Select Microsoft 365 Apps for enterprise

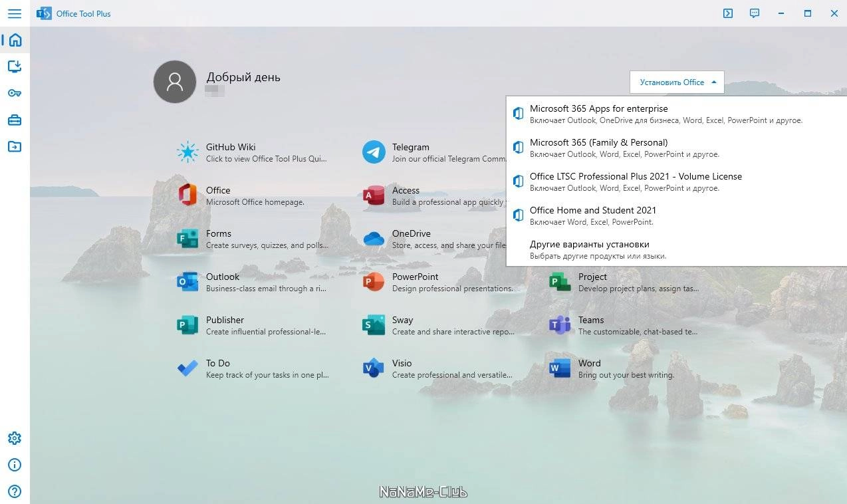click(676, 114)
